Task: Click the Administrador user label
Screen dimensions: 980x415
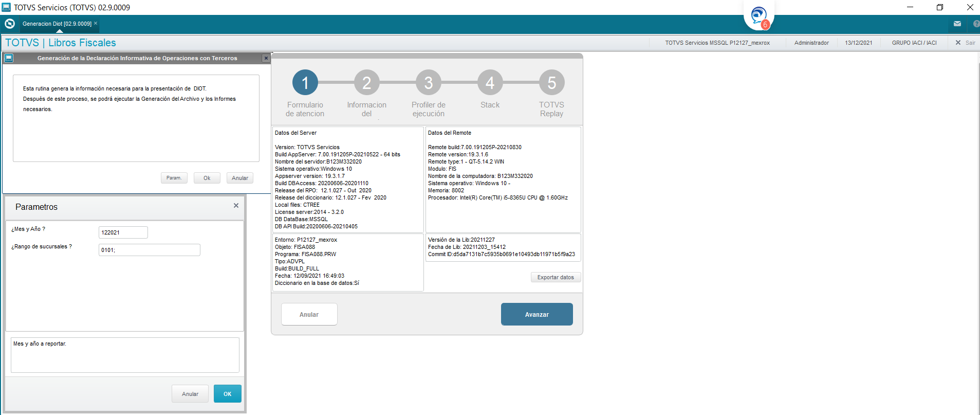Action: point(812,43)
